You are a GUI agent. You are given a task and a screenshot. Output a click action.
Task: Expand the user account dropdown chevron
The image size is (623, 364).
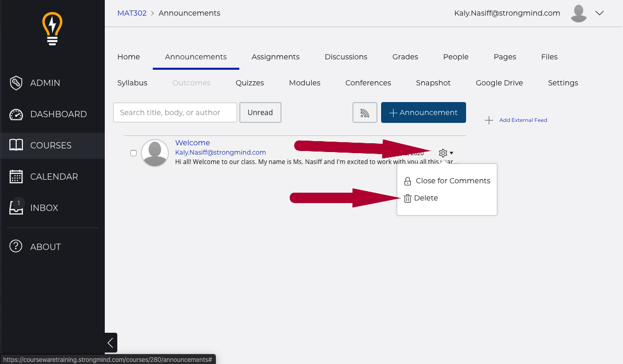point(600,13)
